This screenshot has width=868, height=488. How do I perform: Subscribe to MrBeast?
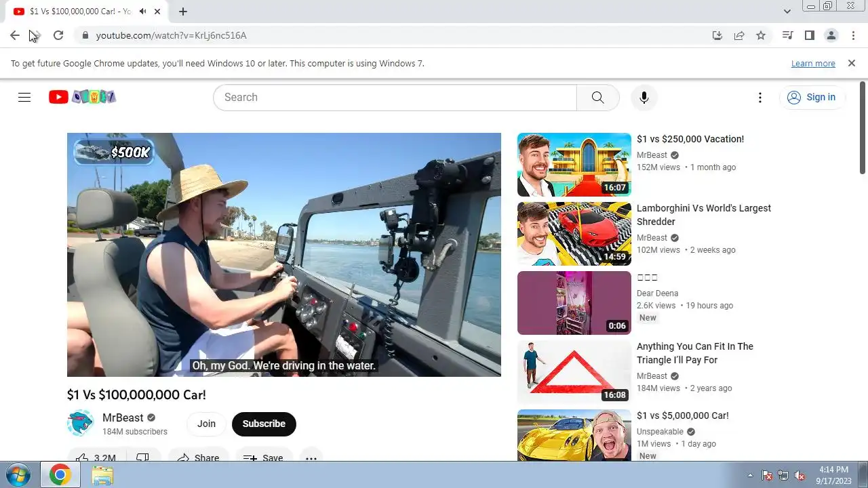click(x=264, y=424)
